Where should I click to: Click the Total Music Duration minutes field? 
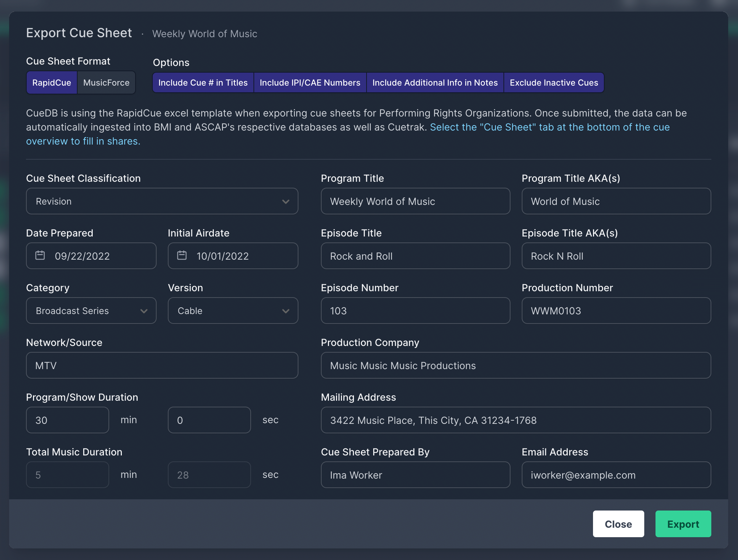pyautogui.click(x=68, y=475)
